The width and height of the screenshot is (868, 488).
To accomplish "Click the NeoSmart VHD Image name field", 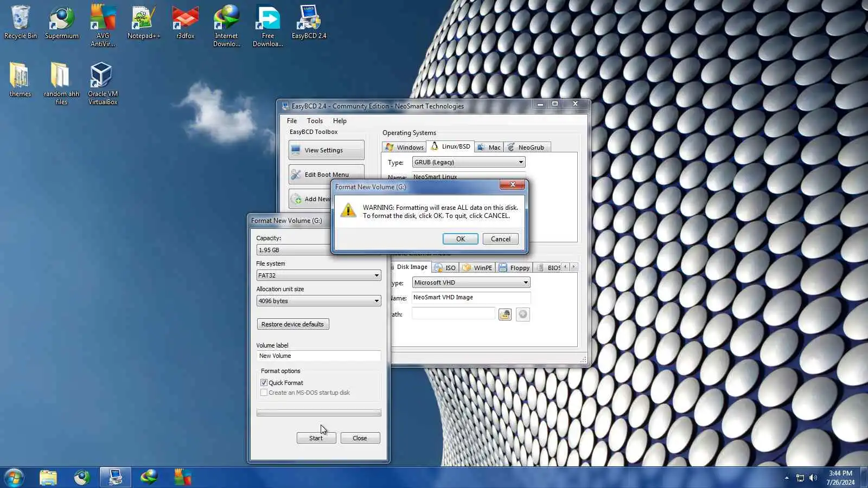I will click(471, 298).
